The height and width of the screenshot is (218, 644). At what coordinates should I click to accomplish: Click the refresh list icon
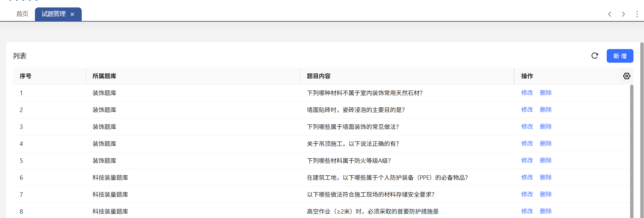click(594, 56)
